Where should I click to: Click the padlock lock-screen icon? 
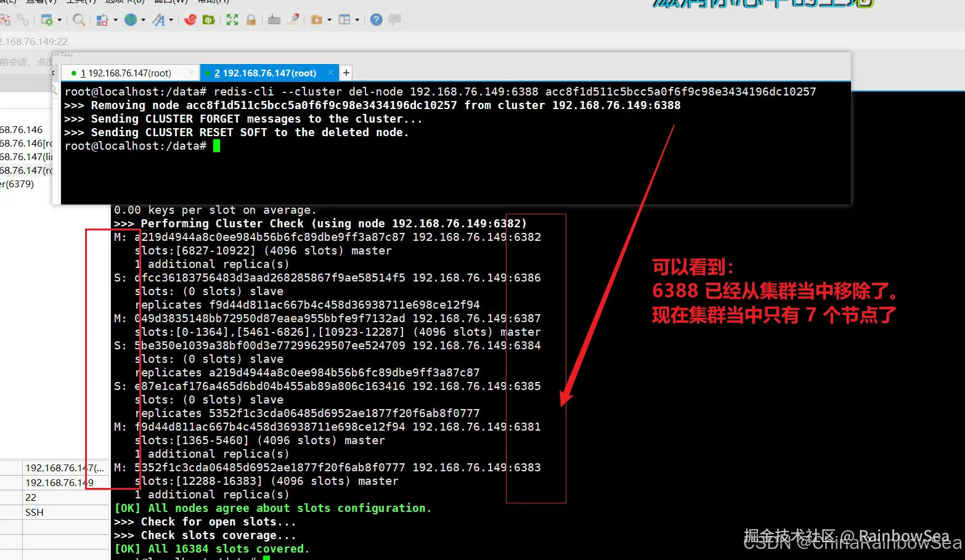tap(251, 20)
